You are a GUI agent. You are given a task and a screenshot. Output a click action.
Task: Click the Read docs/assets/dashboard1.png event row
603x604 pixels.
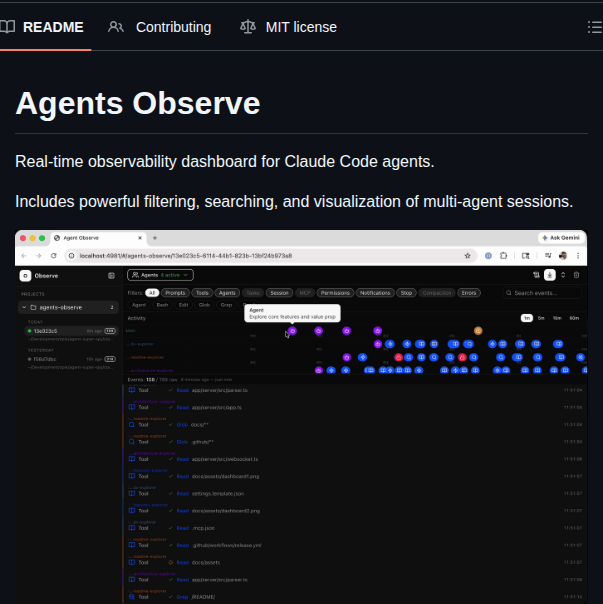point(355,476)
